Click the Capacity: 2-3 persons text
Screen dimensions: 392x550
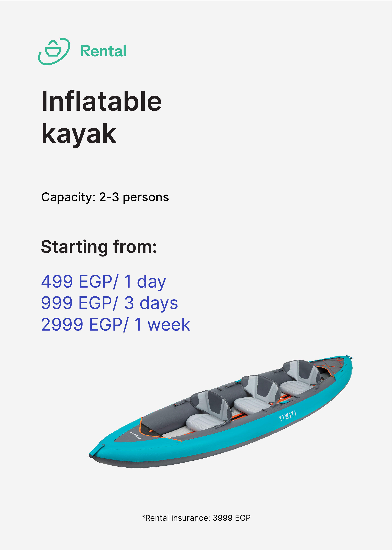105,197
